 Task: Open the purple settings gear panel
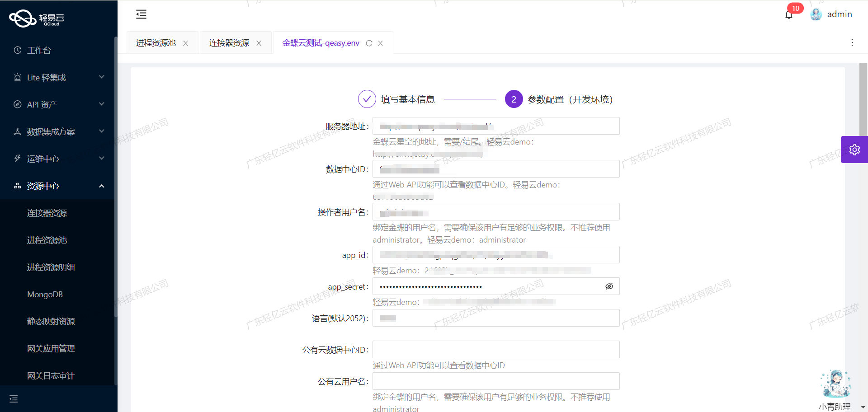854,150
